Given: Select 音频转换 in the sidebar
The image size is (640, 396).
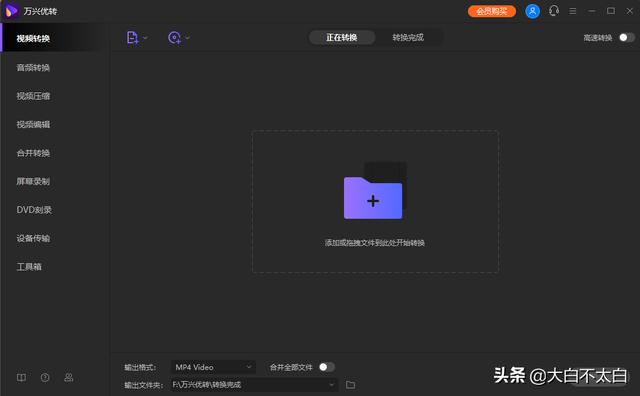Looking at the screenshot, I should tap(33, 67).
